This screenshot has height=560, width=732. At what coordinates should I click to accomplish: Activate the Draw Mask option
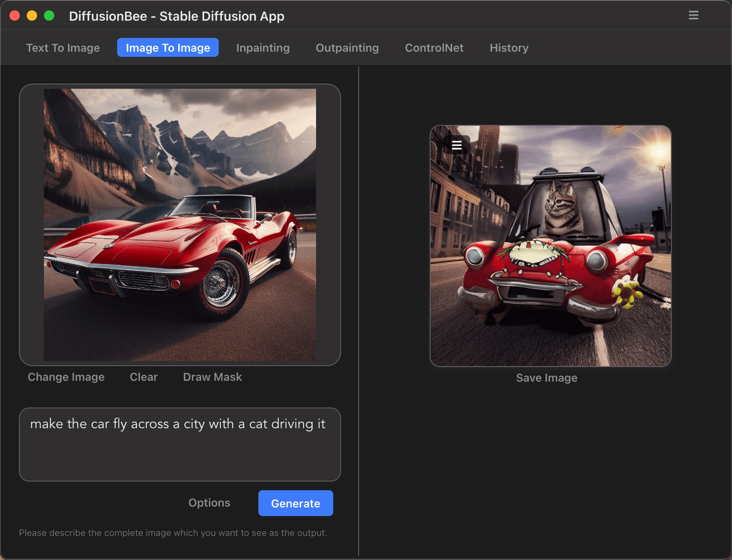click(212, 377)
